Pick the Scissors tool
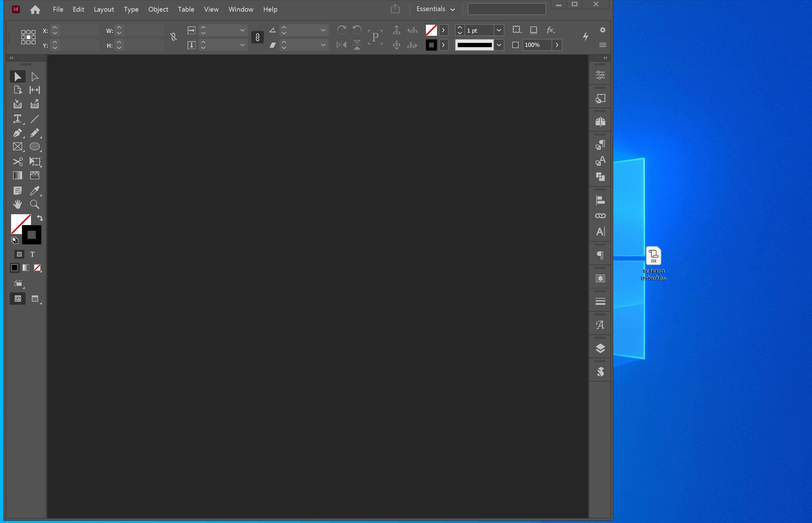812x523 pixels. tap(17, 161)
